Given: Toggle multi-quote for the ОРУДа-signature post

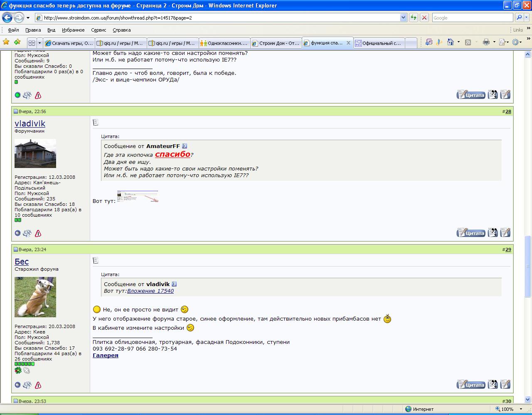Looking at the screenshot, I should [493, 95].
